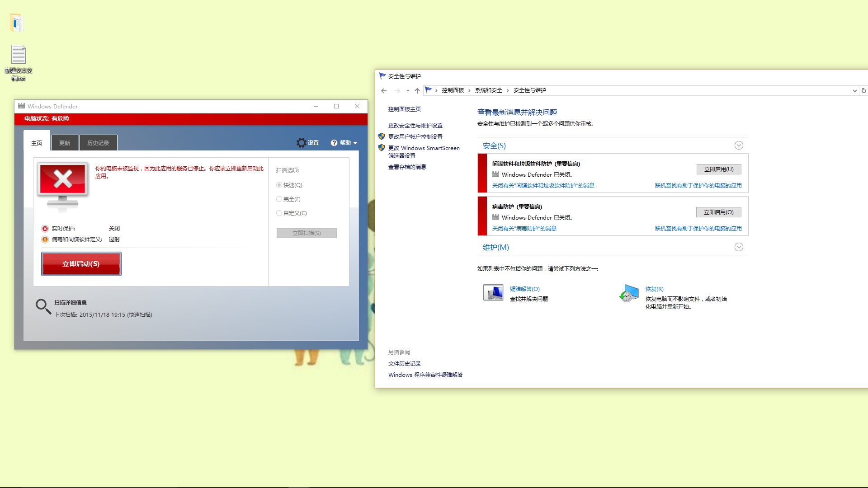Screen dimensions: 868x488
Task: Go back with the control panel back arrow
Action: (x=384, y=91)
